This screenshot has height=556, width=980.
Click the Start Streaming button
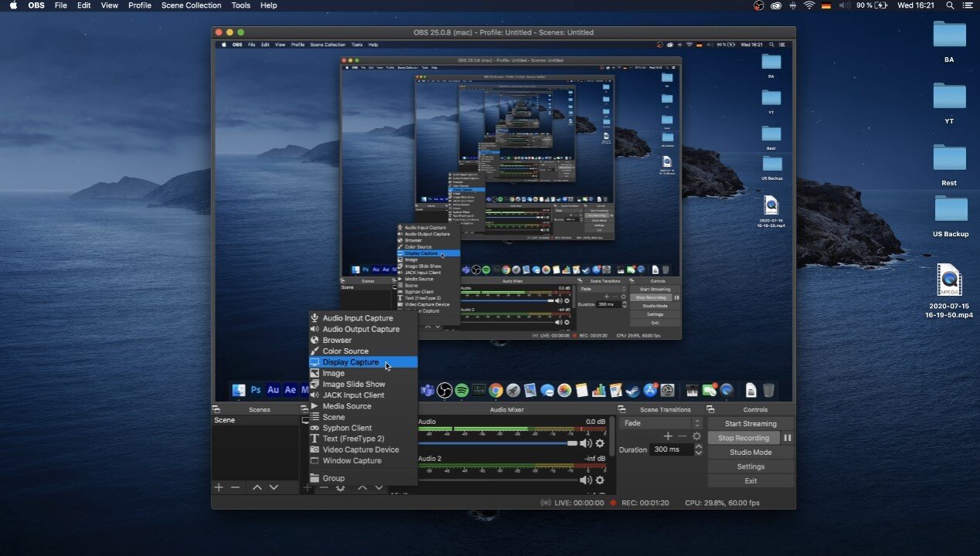click(x=750, y=424)
